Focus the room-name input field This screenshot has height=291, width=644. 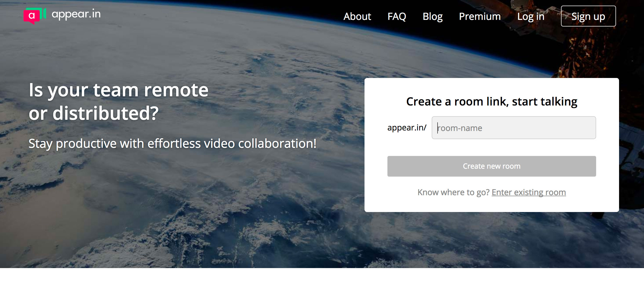click(514, 128)
